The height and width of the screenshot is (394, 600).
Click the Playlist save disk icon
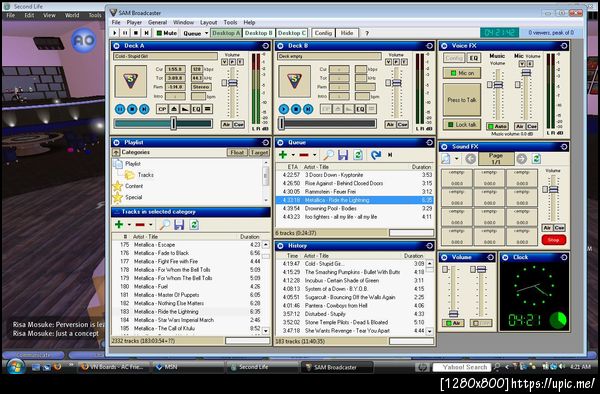pyautogui.click(x=179, y=225)
